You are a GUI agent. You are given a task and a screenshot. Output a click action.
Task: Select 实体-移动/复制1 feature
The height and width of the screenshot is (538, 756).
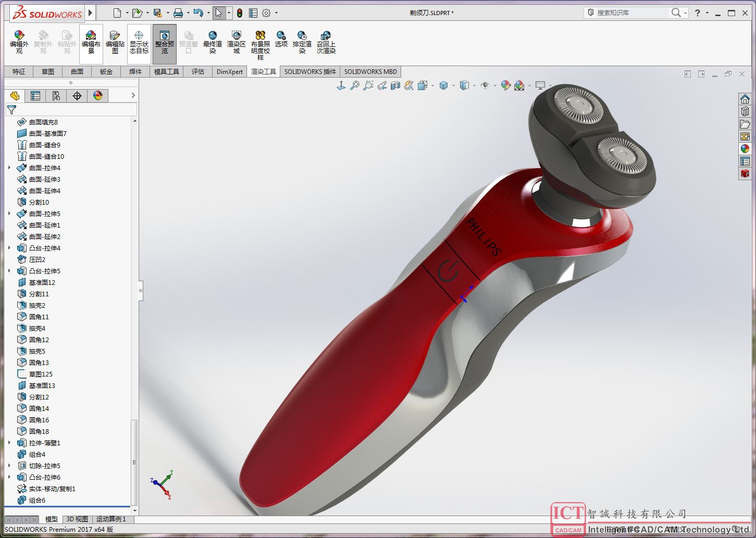click(46, 489)
